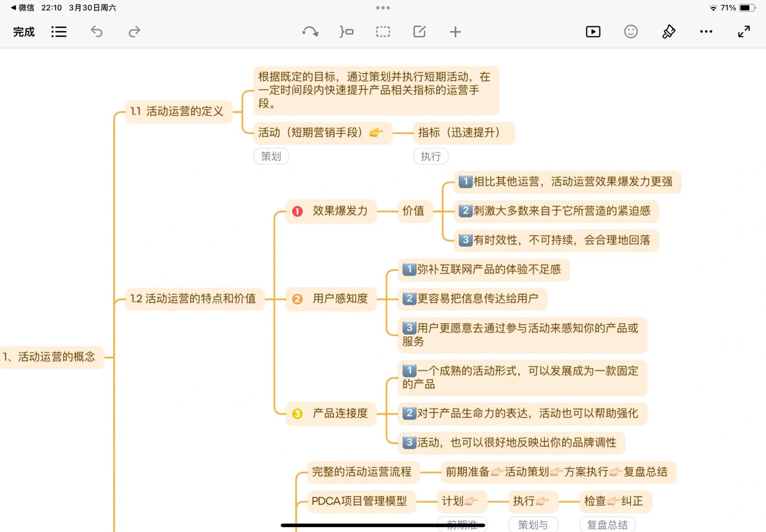Open the format brush panel
The width and height of the screenshot is (766, 532).
click(668, 32)
